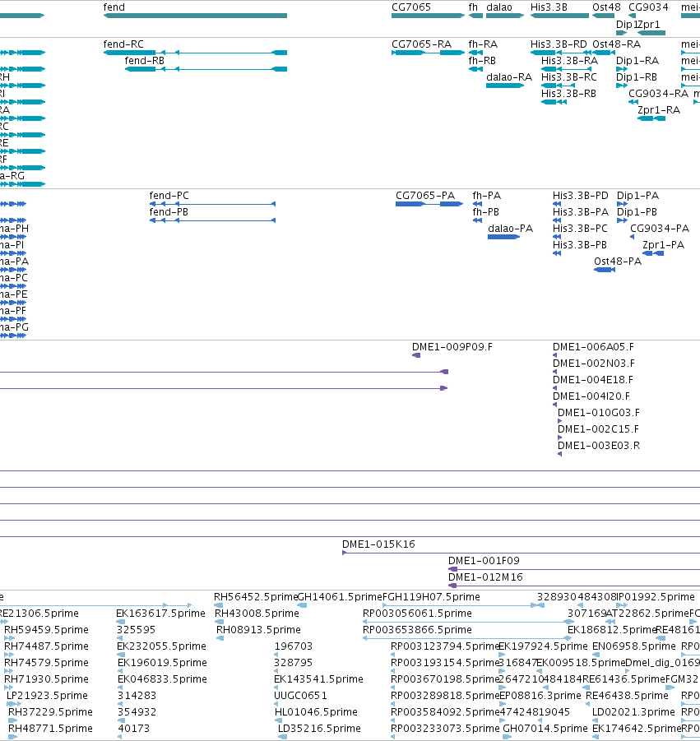Click the RH56452.5prime EST label
700x741 pixels.
(255, 597)
